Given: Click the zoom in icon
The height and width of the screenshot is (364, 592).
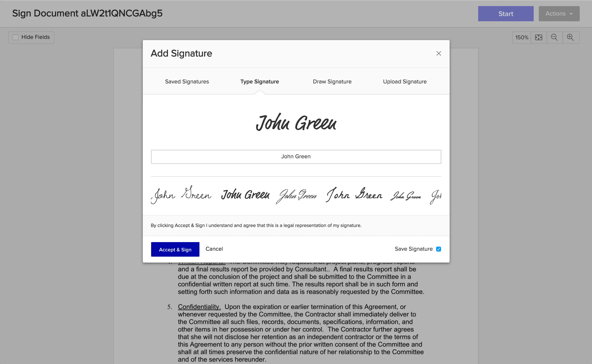Looking at the screenshot, I should [571, 37].
